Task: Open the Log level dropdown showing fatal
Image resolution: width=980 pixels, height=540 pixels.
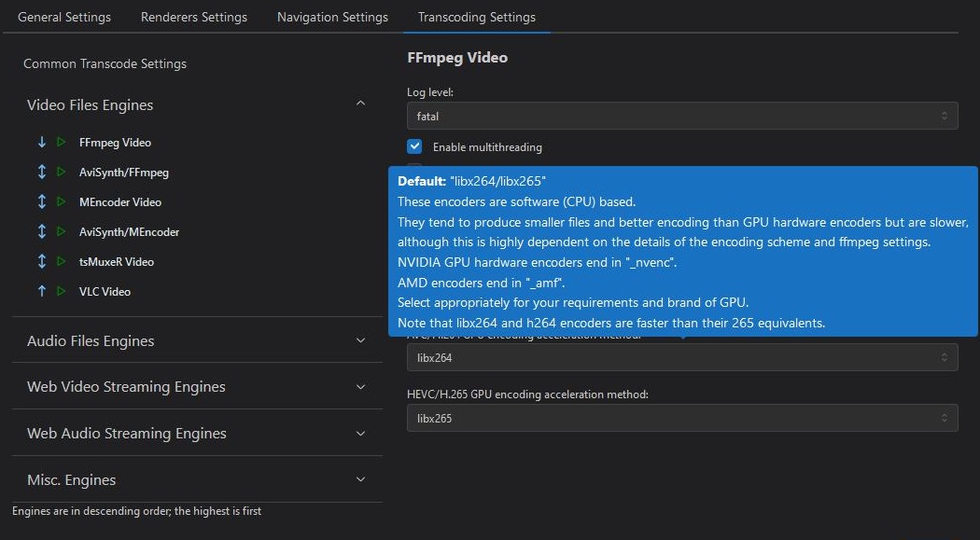Action: [x=682, y=117]
